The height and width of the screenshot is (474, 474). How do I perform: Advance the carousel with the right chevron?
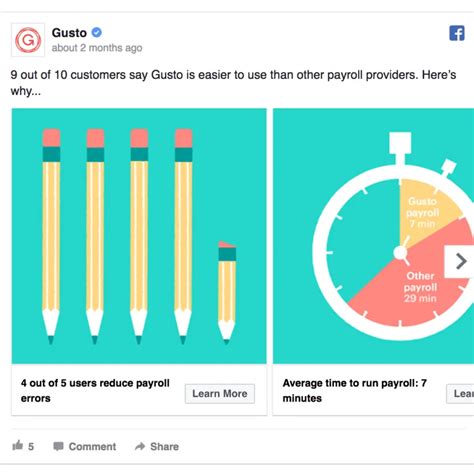(460, 261)
